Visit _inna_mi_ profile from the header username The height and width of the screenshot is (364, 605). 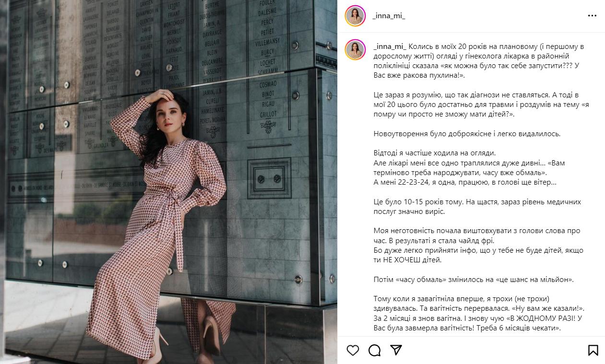click(389, 16)
